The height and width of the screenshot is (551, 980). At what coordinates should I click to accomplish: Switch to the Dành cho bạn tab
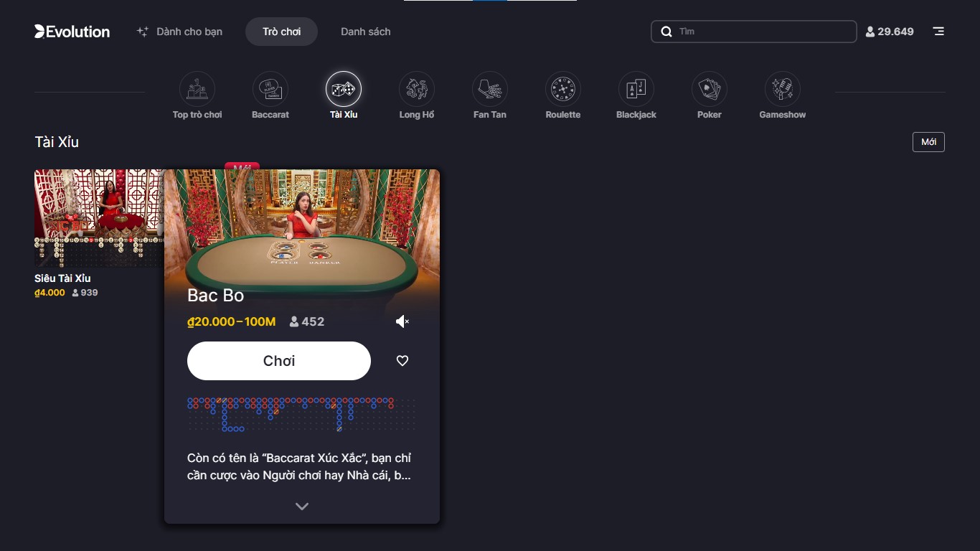[180, 32]
